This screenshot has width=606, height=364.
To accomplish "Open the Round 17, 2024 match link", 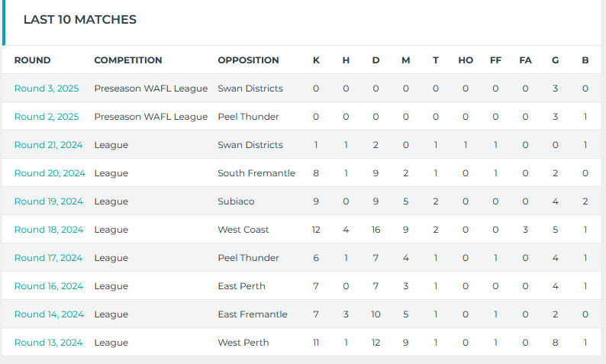I will pyautogui.click(x=48, y=258).
